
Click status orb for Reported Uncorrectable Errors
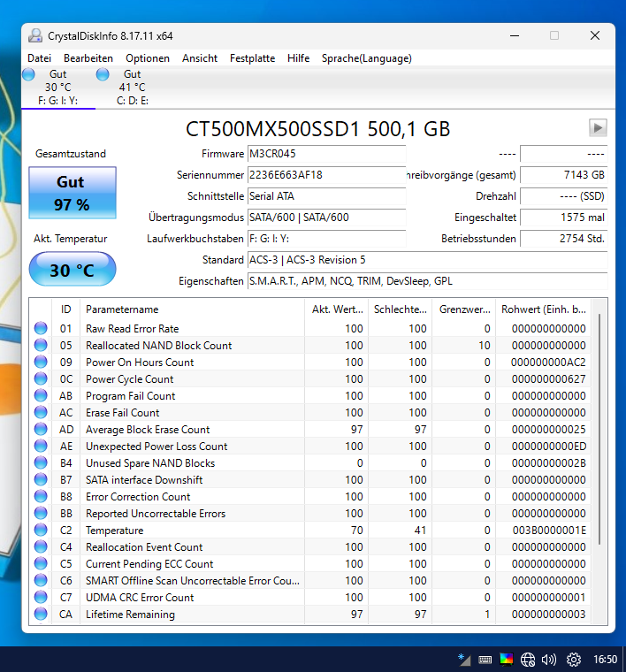(x=41, y=513)
